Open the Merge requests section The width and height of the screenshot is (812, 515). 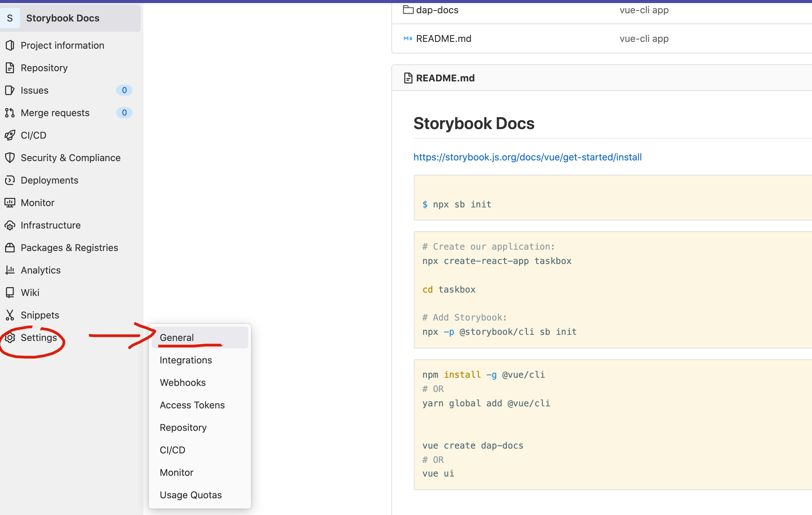tap(55, 113)
